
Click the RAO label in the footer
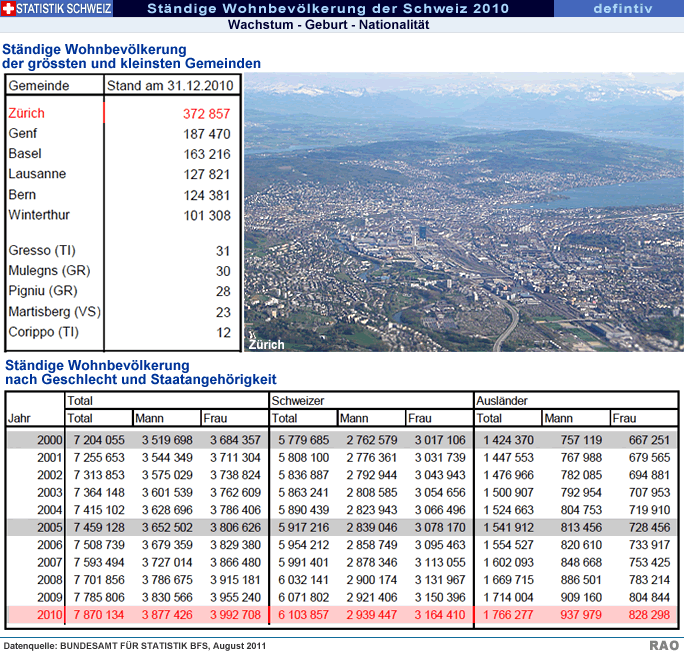[x=663, y=645]
